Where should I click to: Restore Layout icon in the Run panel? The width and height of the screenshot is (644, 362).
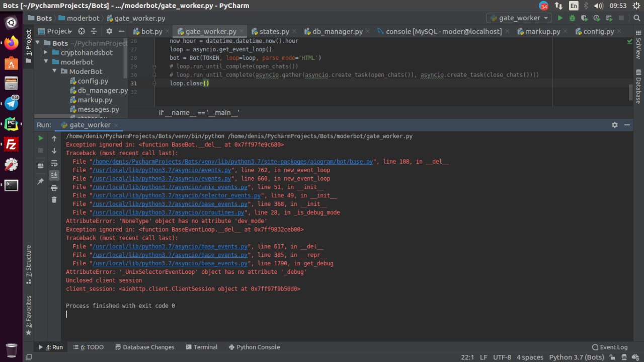[x=41, y=166]
